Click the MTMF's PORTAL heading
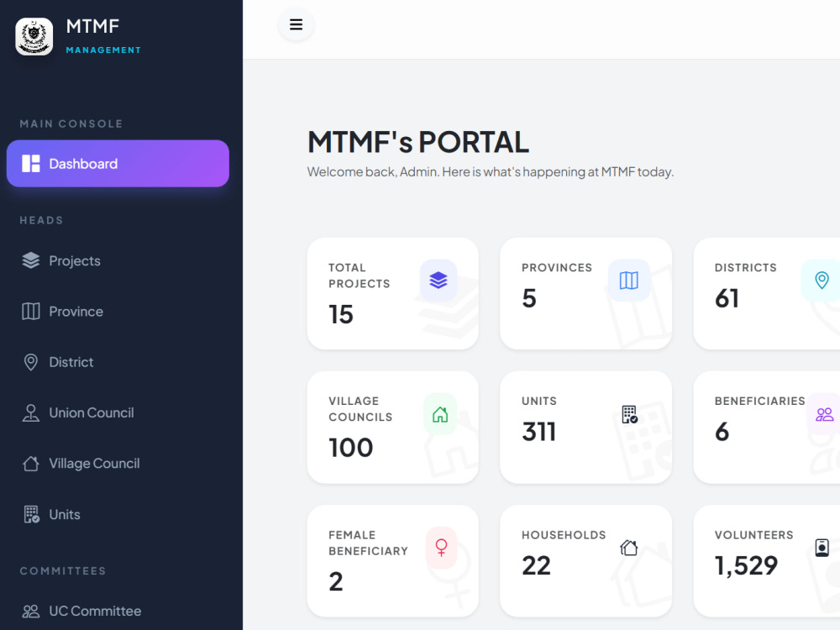840x630 pixels. [417, 142]
